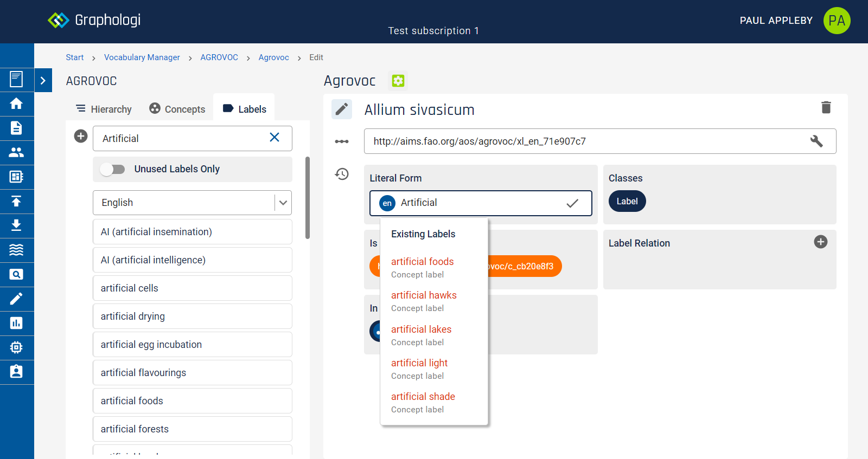Image resolution: width=868 pixels, height=459 pixels.
Task: Open the news layout icon in sidebar
Action: coord(16,177)
